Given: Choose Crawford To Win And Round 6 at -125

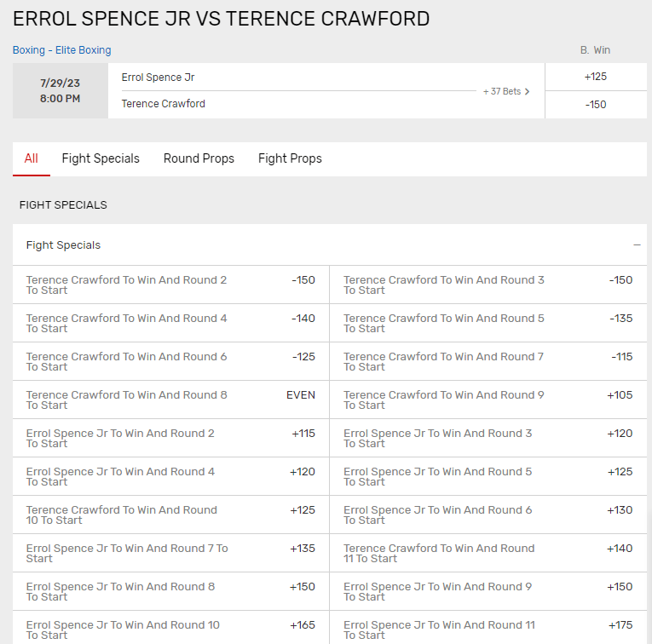Looking at the screenshot, I should click(171, 361).
